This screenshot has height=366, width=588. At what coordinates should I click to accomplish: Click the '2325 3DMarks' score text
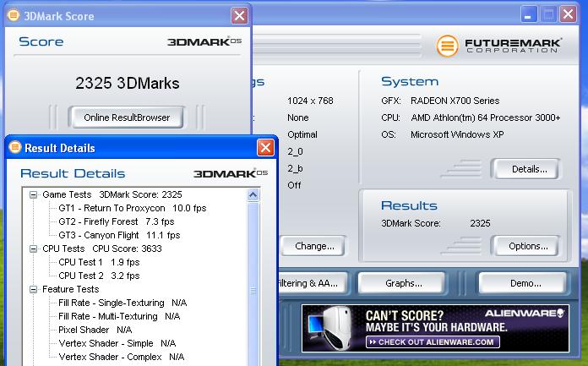(127, 83)
